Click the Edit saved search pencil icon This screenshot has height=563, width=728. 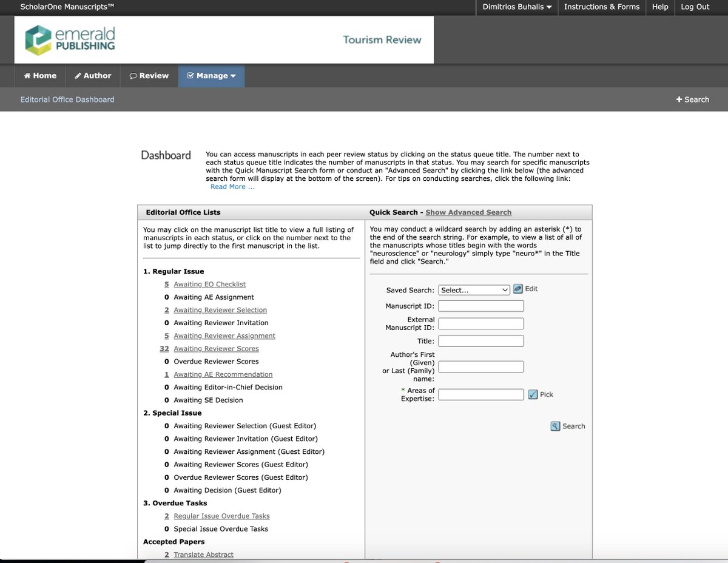[518, 289]
